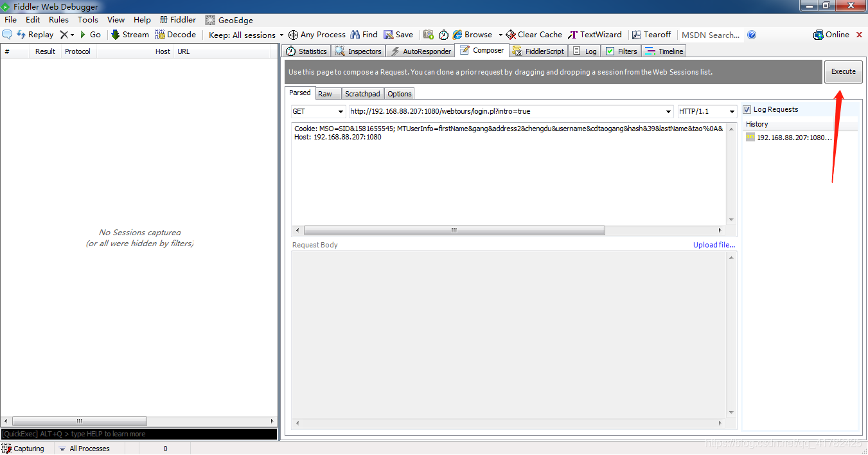Switch to the FiddlerScript tab
Image resolution: width=868 pixels, height=455 pixels.
coord(538,51)
